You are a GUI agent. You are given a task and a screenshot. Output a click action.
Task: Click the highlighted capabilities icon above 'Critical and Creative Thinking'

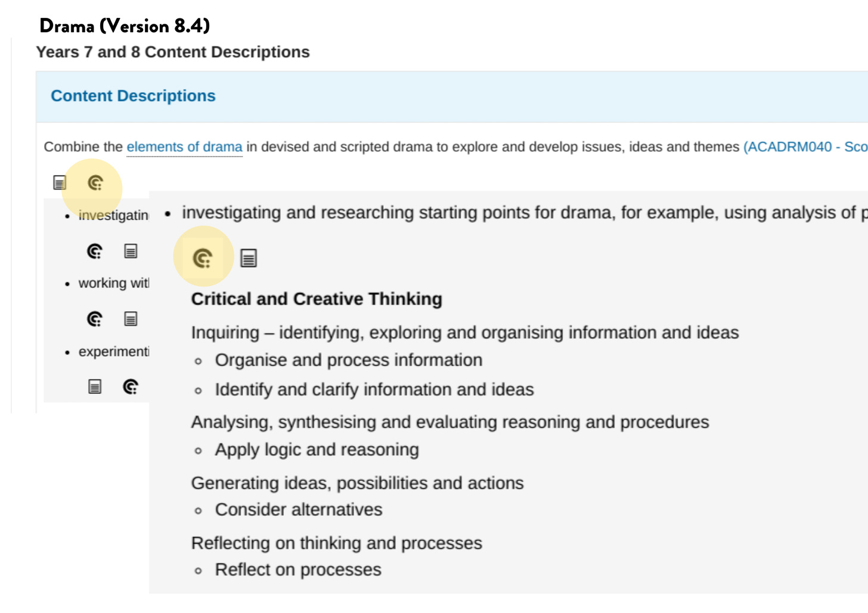coord(203,259)
